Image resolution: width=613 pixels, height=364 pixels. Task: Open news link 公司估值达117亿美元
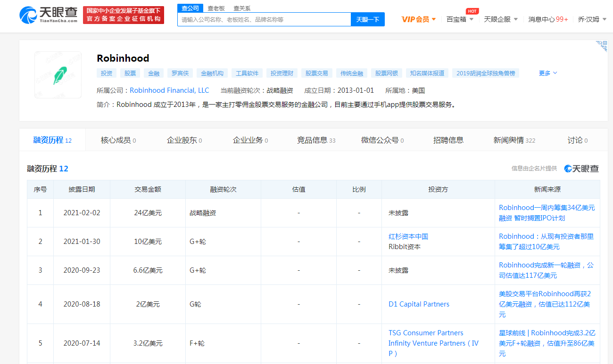pyautogui.click(x=547, y=270)
